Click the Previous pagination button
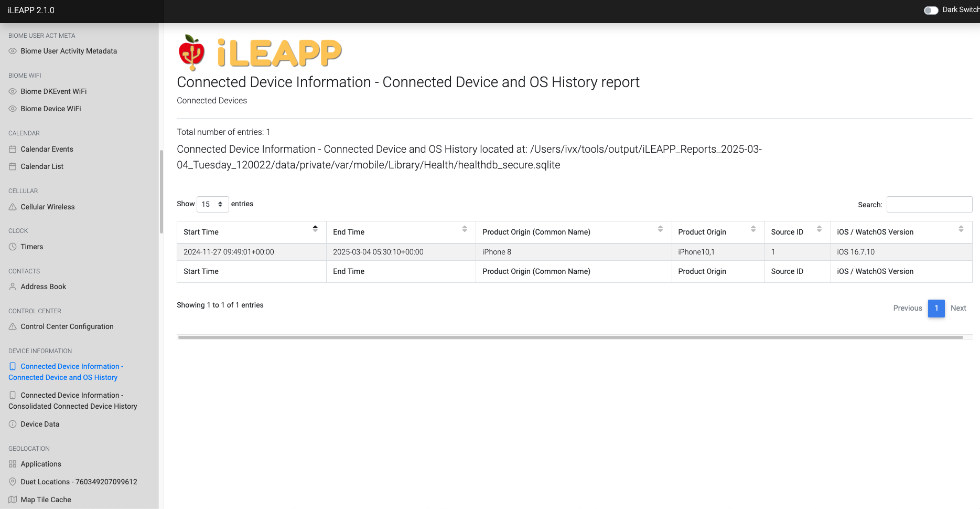Screen dimensions: 980x509 pyautogui.click(x=907, y=308)
